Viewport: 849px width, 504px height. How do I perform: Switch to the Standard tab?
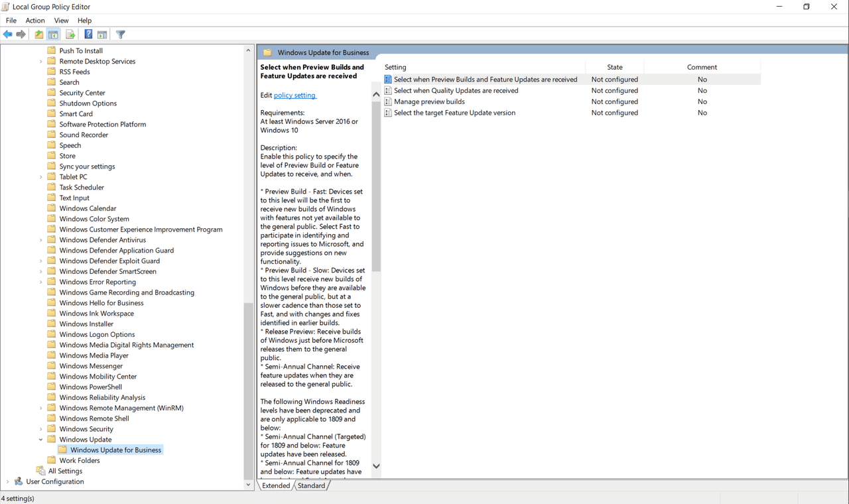coord(311,485)
